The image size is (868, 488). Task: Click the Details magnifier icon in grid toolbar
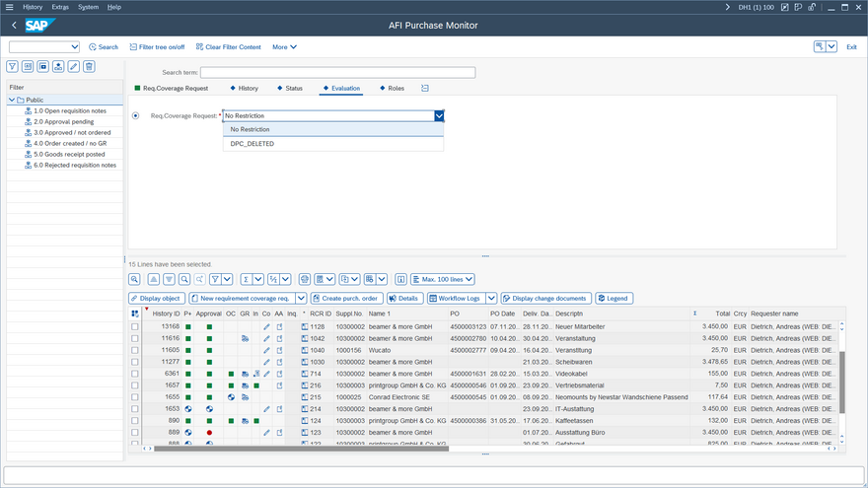pyautogui.click(x=135, y=279)
